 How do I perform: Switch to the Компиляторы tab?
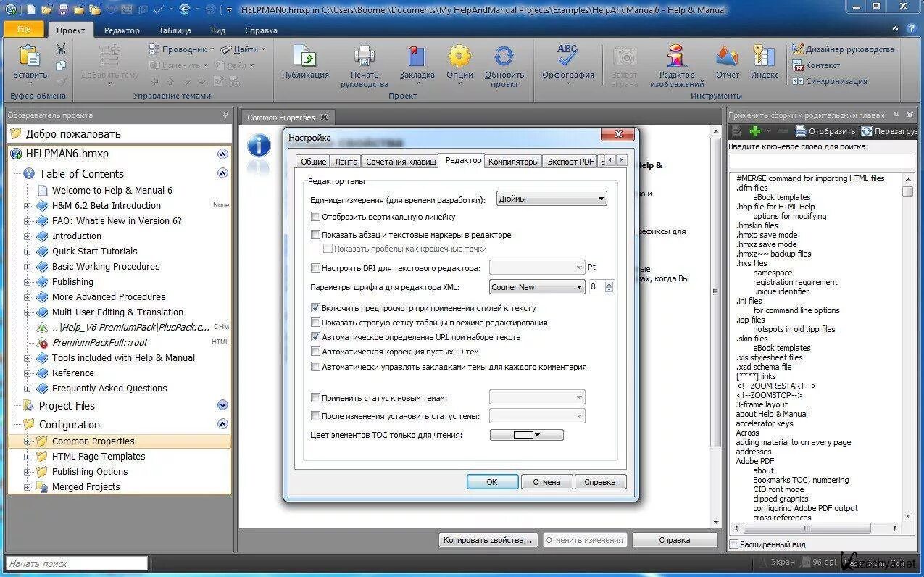513,162
